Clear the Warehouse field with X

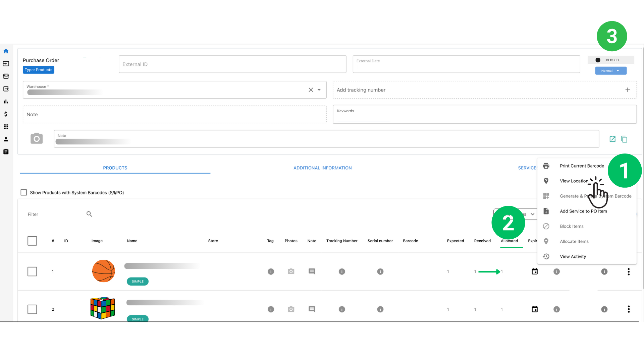pyautogui.click(x=311, y=90)
